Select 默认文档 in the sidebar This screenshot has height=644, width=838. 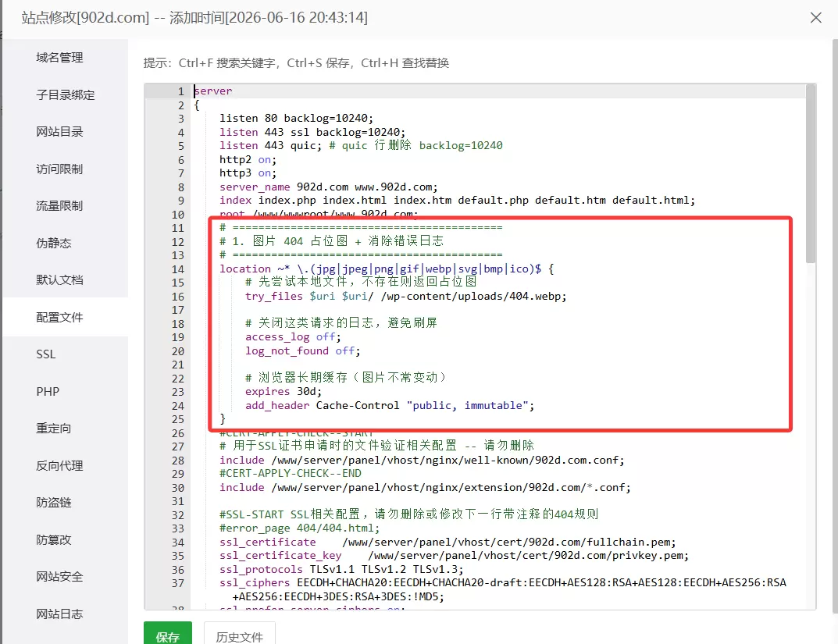tap(59, 280)
